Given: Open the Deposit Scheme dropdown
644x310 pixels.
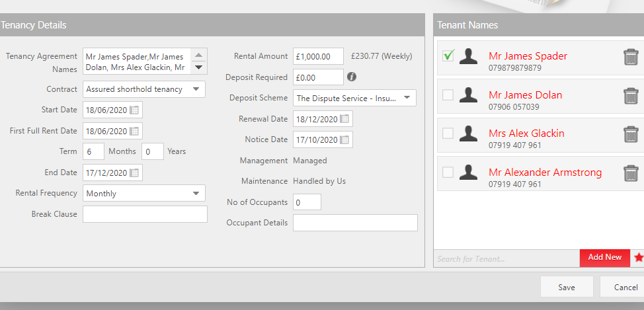Looking at the screenshot, I should pyautogui.click(x=354, y=98).
